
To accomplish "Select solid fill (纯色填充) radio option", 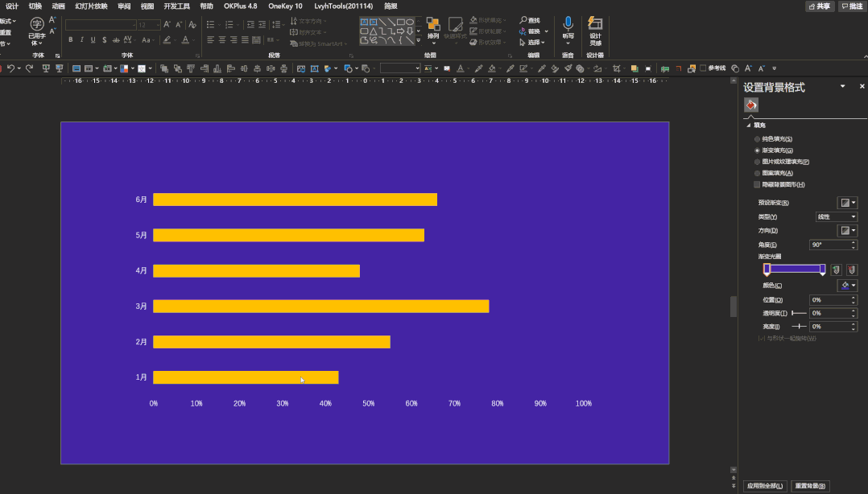I will (x=756, y=139).
